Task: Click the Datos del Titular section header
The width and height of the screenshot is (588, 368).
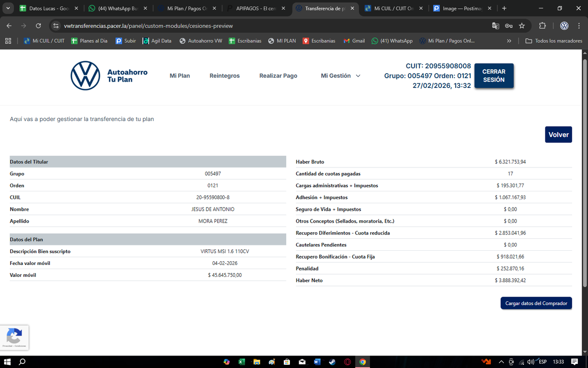Action: 148,161
